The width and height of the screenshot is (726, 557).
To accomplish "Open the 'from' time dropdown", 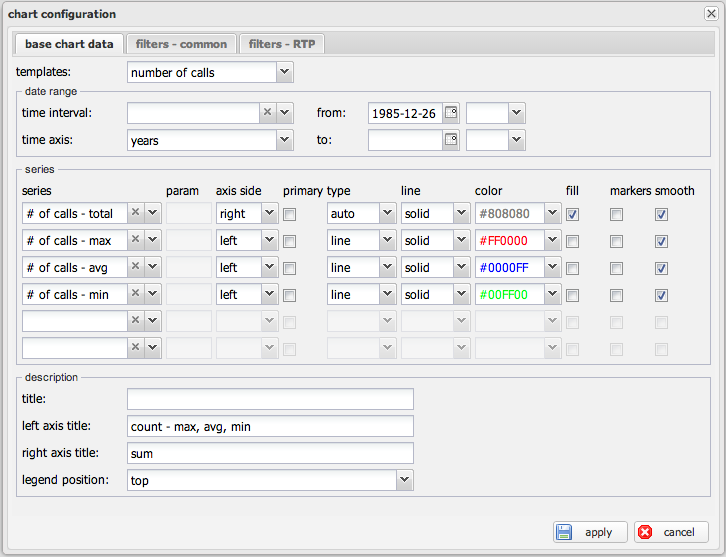I will coord(517,113).
